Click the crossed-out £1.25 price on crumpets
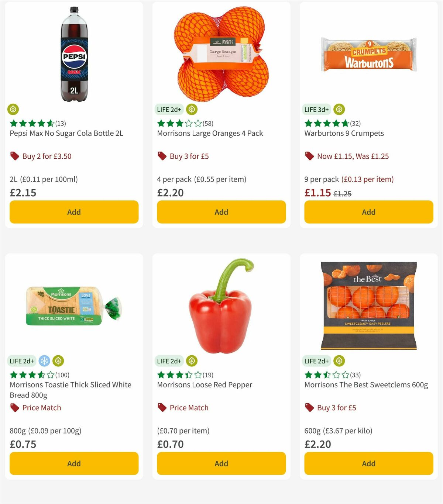 pos(343,193)
